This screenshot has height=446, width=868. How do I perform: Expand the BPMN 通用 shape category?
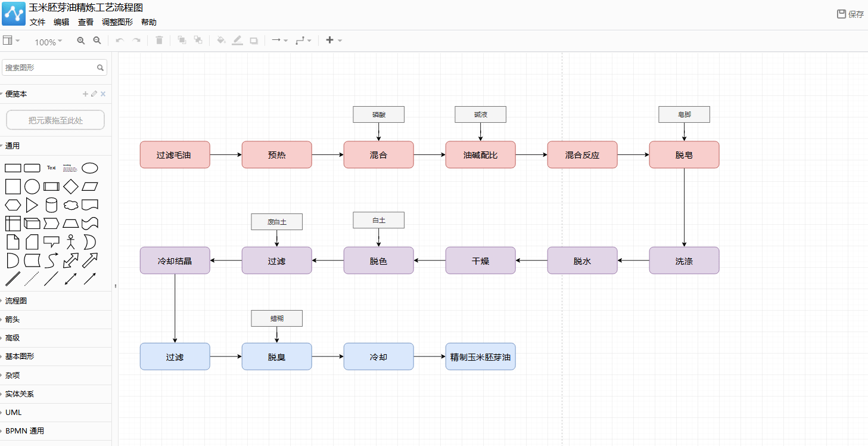click(55, 431)
